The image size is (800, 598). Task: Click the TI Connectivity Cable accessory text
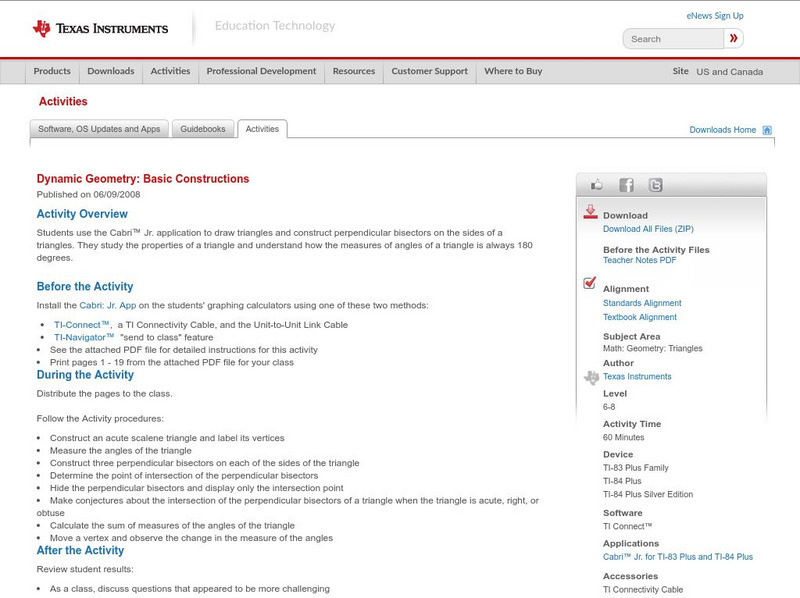[x=643, y=590]
